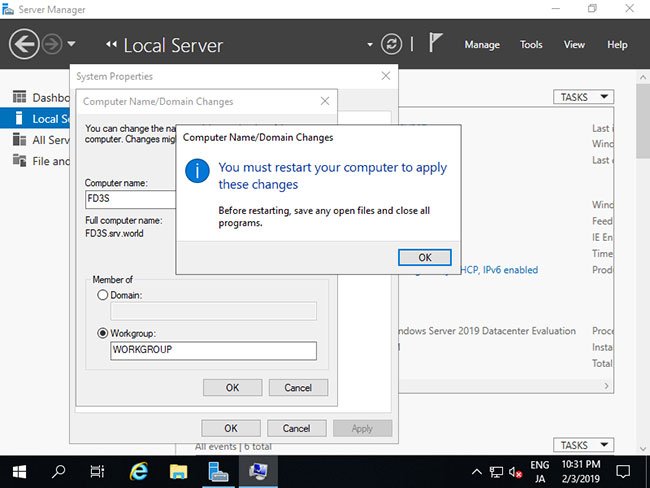Click 'Windows Server 2019 Datacenter Evaluation' text

(x=487, y=331)
